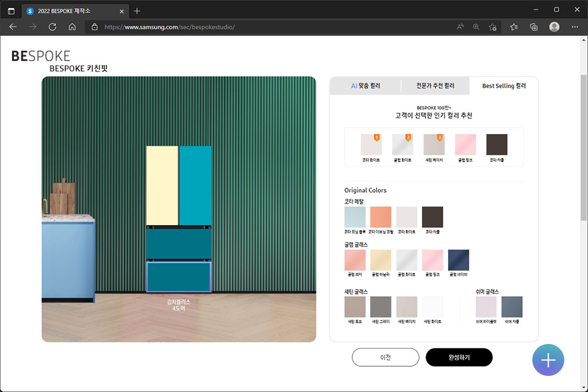
Task: Choose the 코타 모닝 블루 swatch
Action: (355, 217)
